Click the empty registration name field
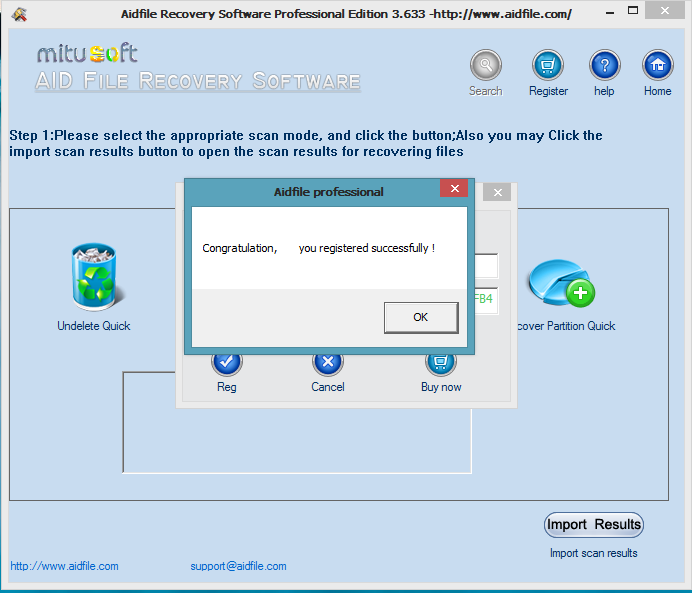 [486, 266]
